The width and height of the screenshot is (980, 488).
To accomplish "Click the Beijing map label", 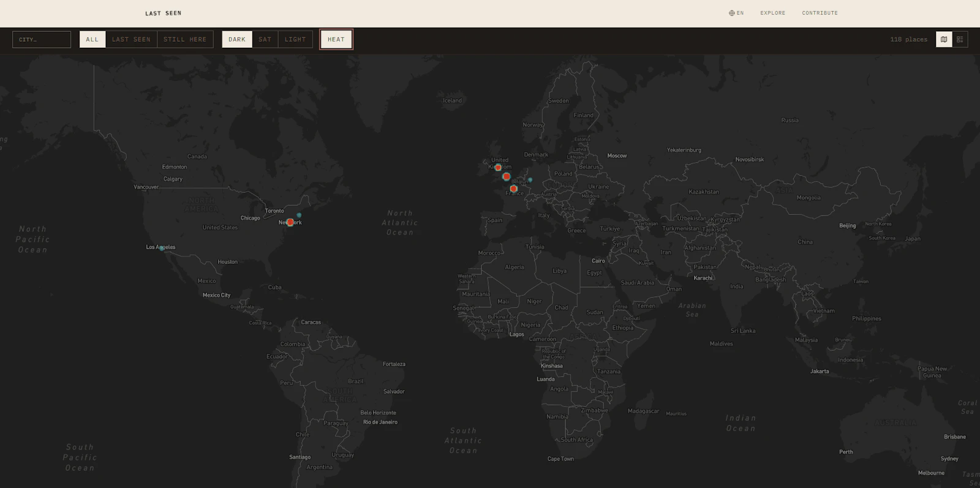I will 848,225.
